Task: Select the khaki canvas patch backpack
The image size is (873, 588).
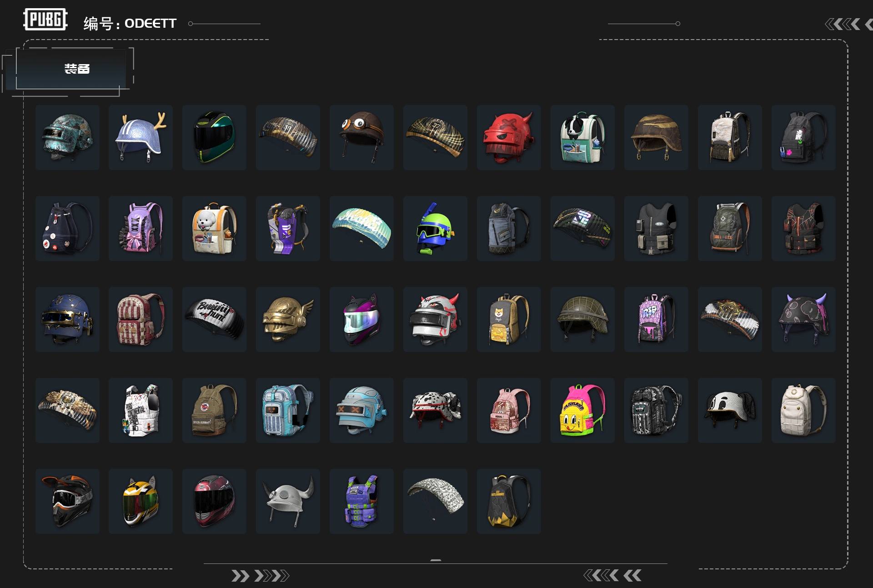Action: (x=214, y=410)
